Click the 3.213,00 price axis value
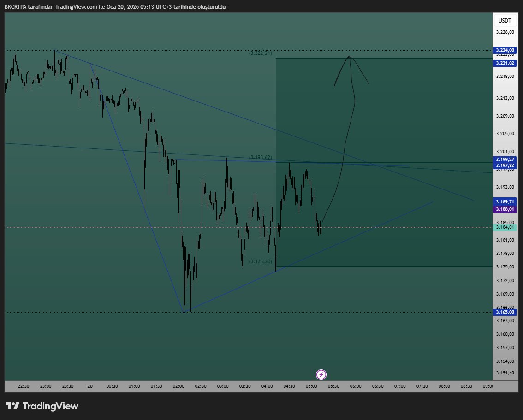The image size is (523, 420). coord(505,98)
